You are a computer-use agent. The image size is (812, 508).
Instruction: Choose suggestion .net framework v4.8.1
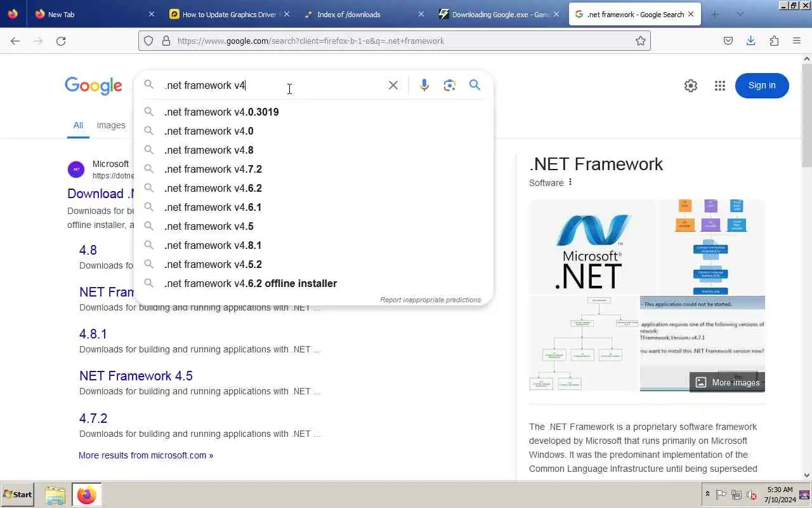click(313, 245)
